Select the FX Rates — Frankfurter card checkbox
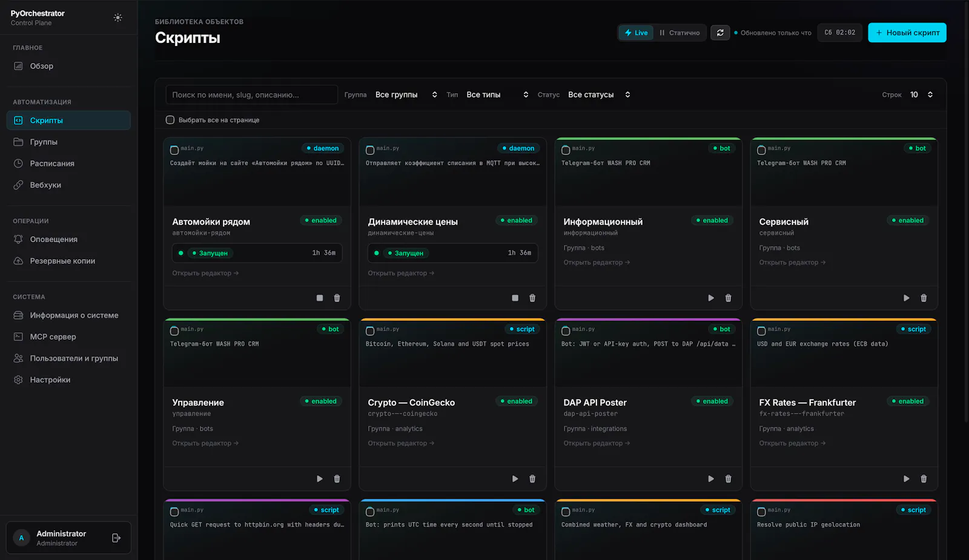969x560 pixels. [x=761, y=331]
